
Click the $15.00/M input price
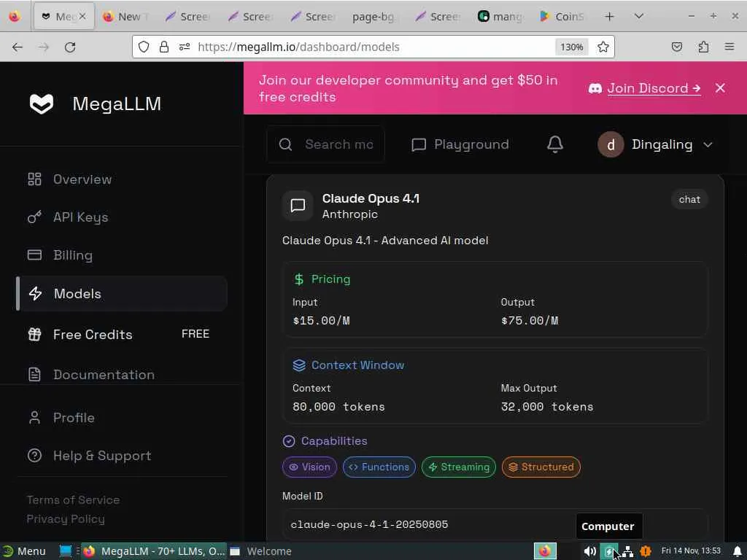click(x=321, y=321)
